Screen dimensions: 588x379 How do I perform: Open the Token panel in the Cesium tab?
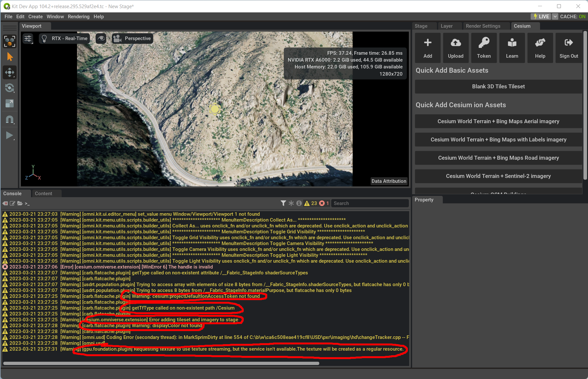pos(484,48)
